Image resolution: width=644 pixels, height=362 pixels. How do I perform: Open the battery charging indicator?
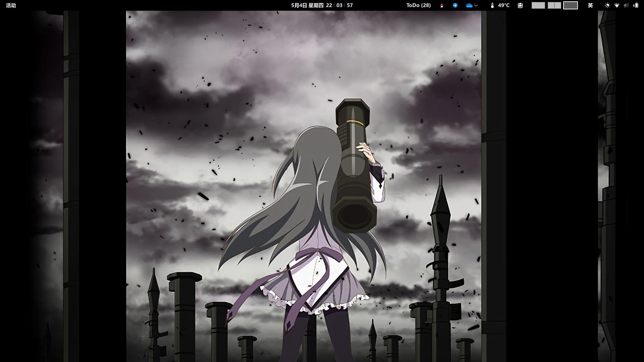pos(636,5)
